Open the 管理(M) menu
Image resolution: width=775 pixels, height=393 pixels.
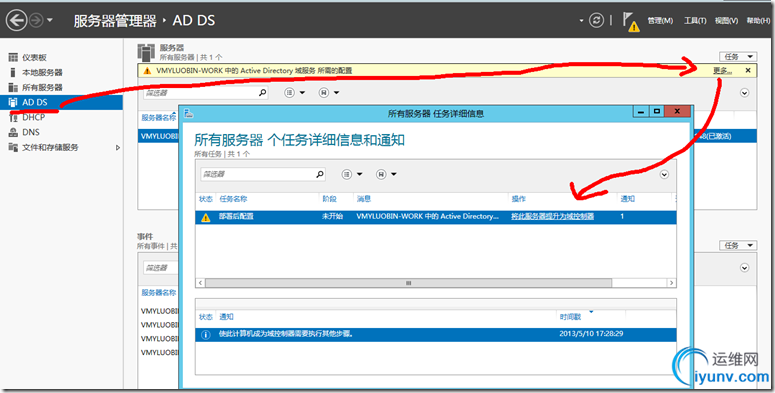(660, 21)
